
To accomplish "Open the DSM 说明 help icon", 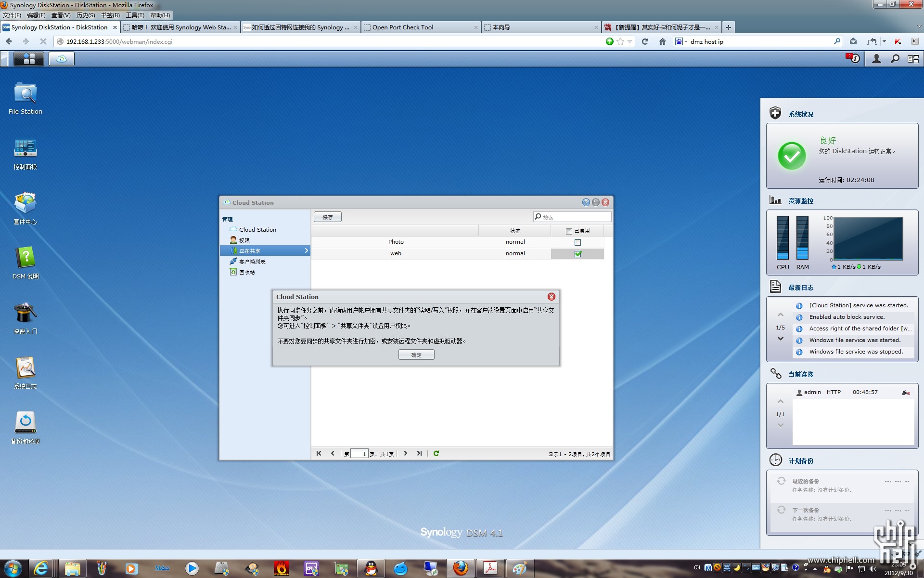I will (x=26, y=263).
